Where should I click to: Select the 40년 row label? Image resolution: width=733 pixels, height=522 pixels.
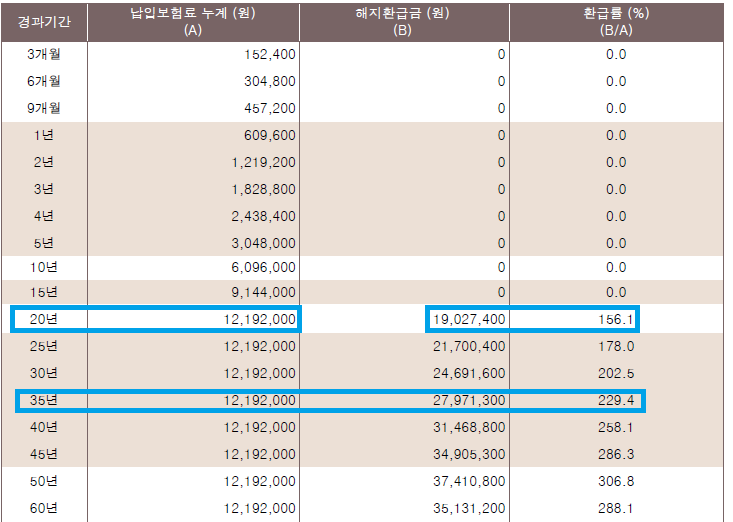point(44,428)
